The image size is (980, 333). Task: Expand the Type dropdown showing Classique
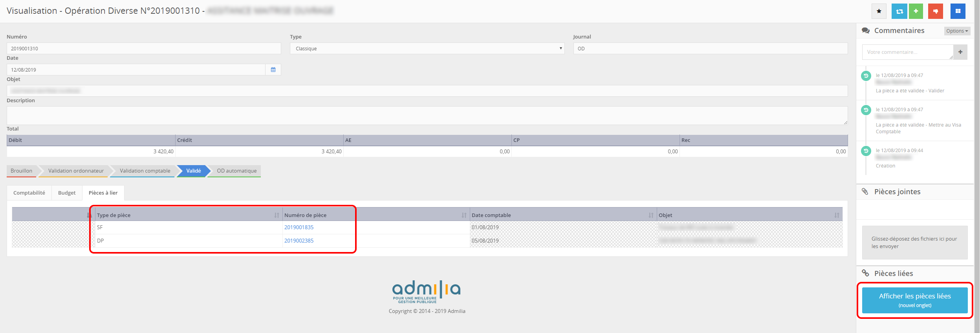click(427, 49)
